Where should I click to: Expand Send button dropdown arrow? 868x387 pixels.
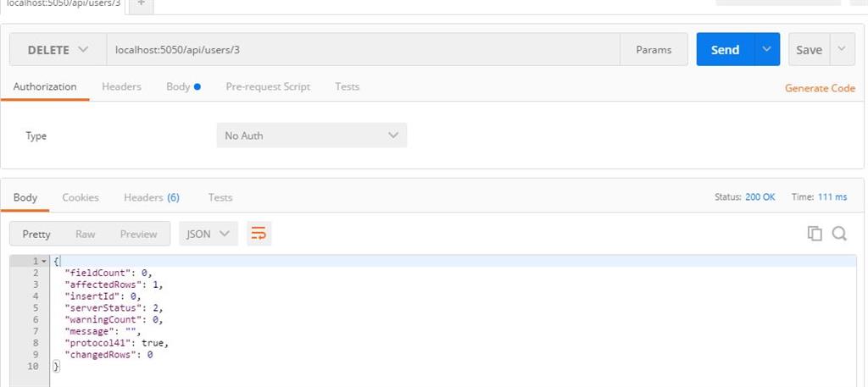[x=766, y=50]
